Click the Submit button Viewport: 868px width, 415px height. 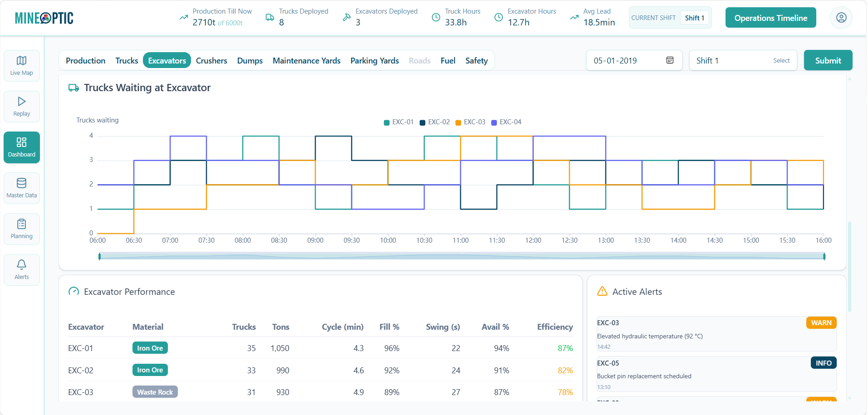pyautogui.click(x=828, y=60)
